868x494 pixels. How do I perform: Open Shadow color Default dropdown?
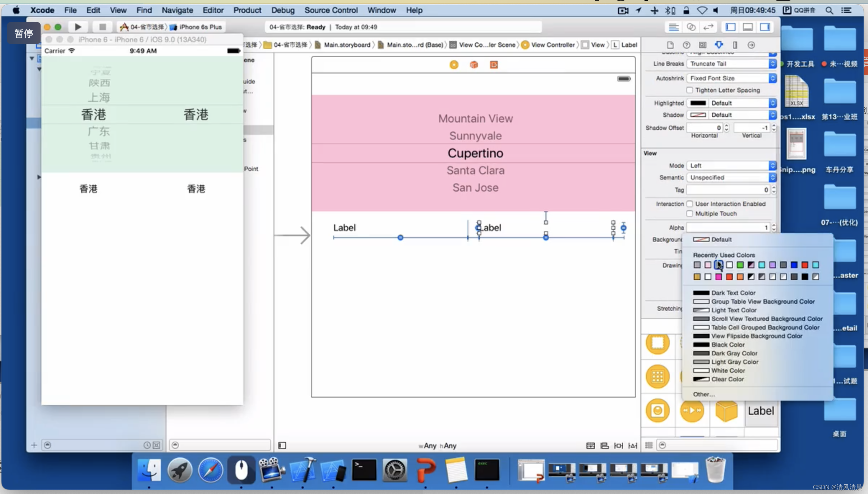742,115
